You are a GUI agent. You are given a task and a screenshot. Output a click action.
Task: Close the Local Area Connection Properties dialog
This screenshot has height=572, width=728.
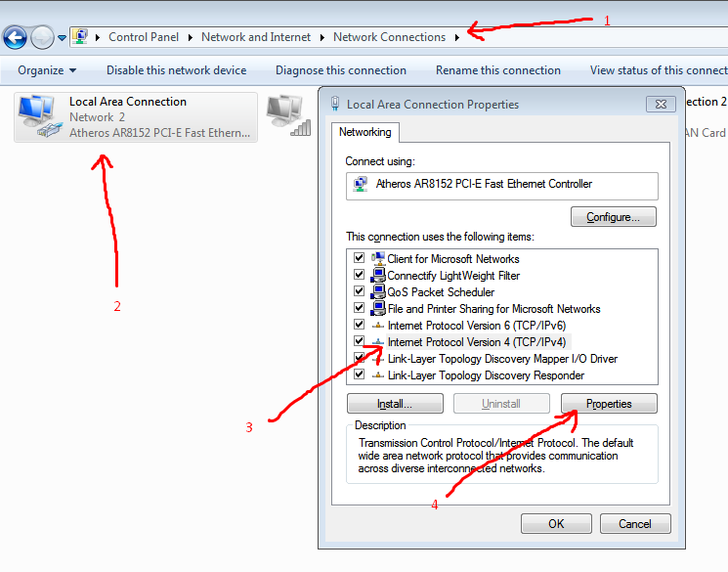pos(661,105)
